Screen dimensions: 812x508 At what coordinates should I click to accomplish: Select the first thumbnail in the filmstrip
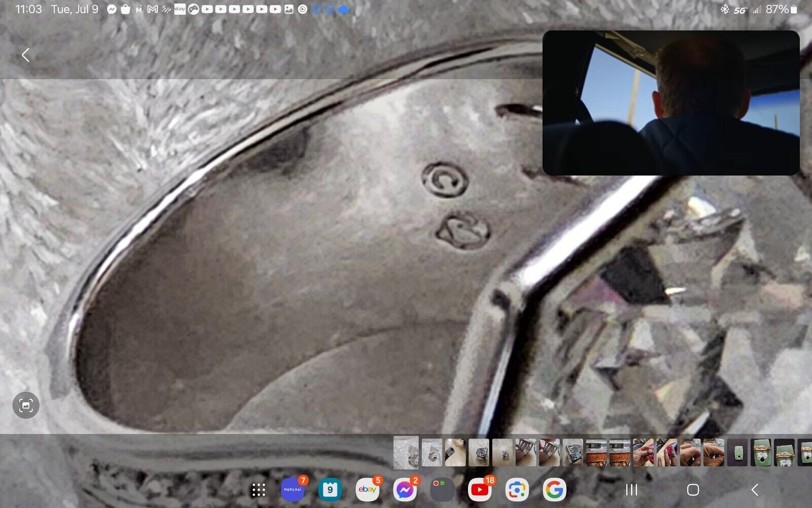pyautogui.click(x=406, y=452)
